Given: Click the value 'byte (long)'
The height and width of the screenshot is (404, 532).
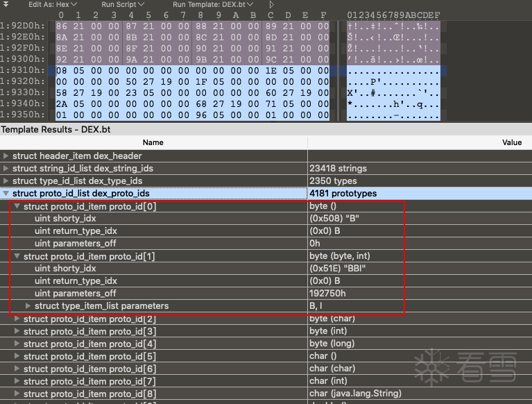Looking at the screenshot, I should click(x=332, y=344).
